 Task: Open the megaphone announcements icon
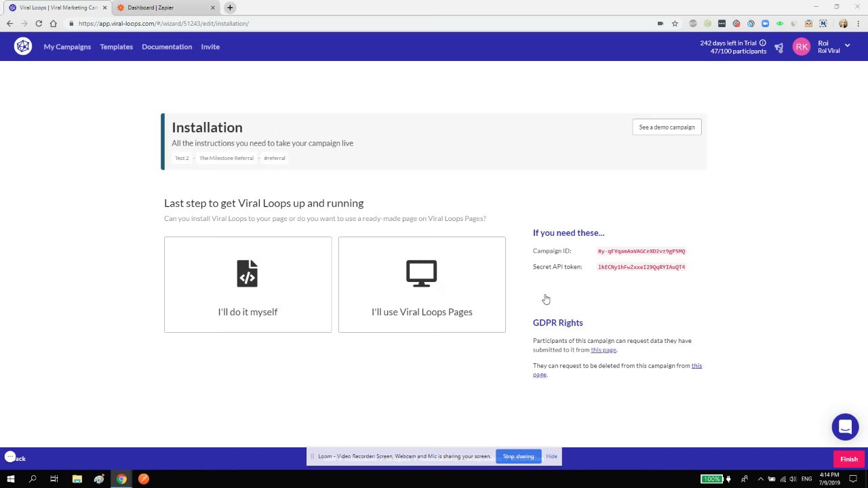778,47
